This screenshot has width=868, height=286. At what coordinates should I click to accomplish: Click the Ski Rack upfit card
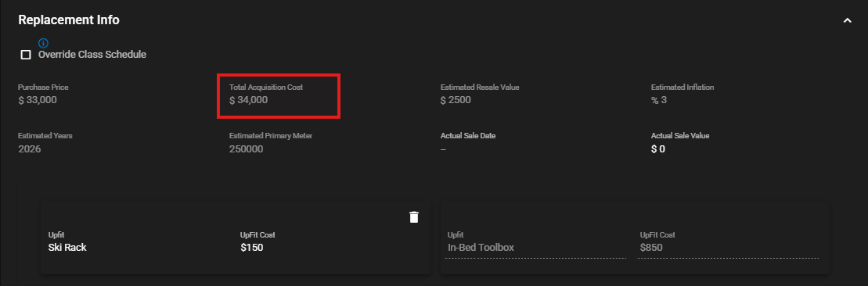click(236, 238)
